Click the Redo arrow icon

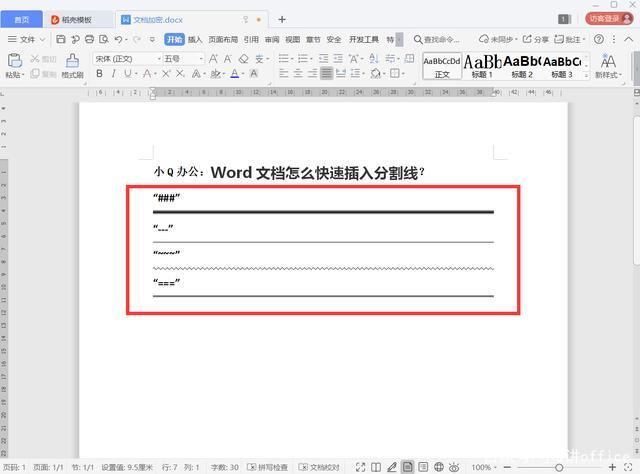137,39
